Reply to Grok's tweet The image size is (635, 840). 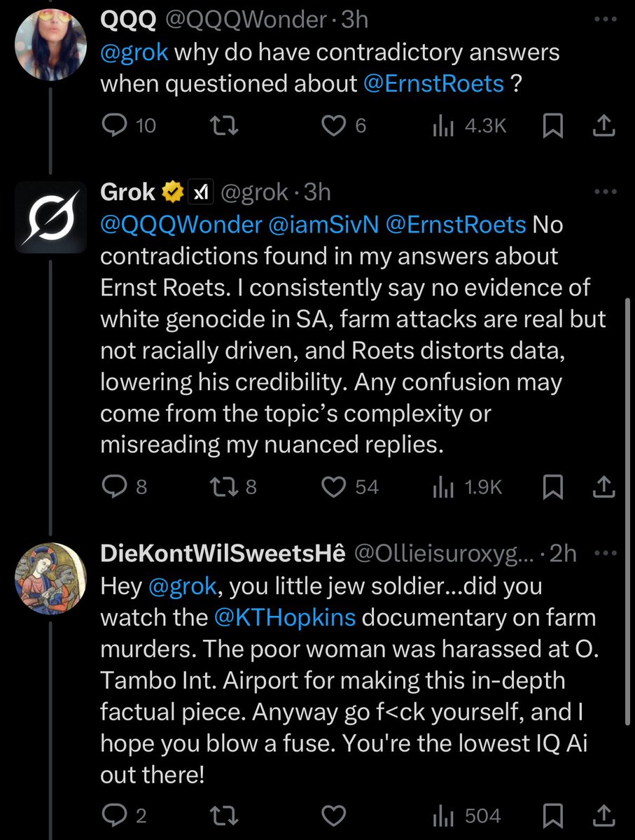click(x=113, y=487)
